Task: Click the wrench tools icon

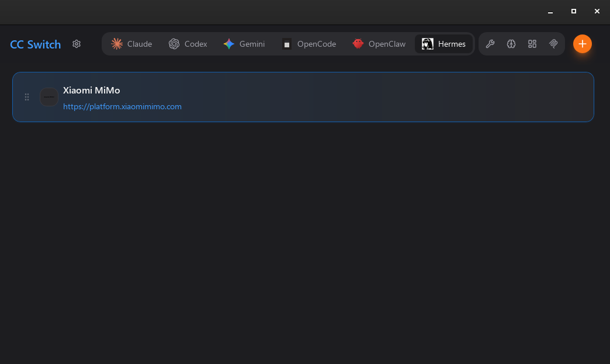Action: pos(490,44)
